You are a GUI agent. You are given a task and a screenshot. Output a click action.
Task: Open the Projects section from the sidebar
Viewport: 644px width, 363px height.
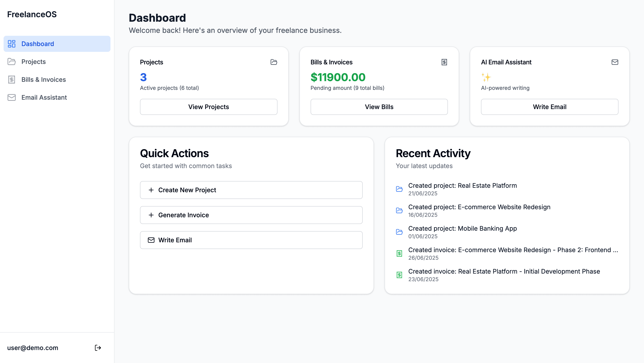coord(34,61)
